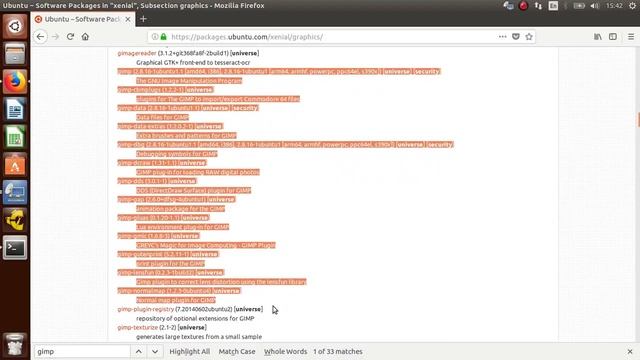Toggle Whole Words in the find bar

285,351
